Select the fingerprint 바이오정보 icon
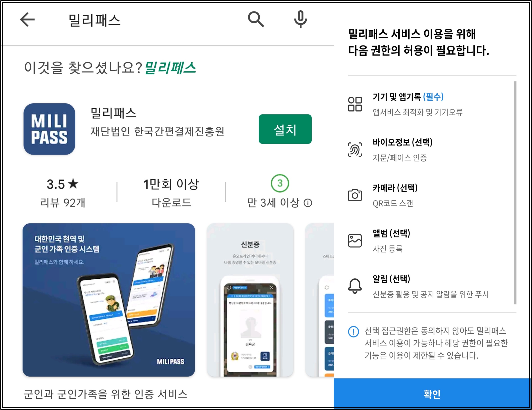The height and width of the screenshot is (410, 532). [355, 149]
